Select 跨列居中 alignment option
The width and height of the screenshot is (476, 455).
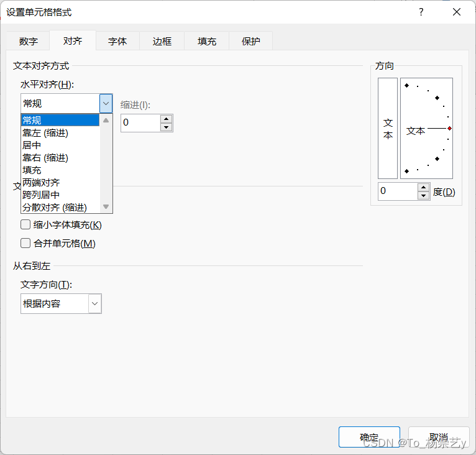60,195
